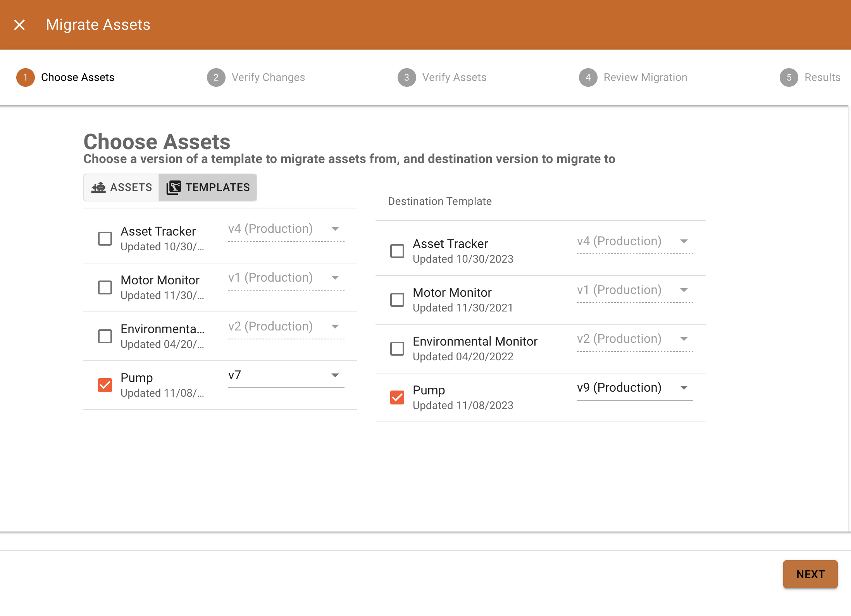
Task: Close the Migrate Assets dialog
Action: coord(19,24)
